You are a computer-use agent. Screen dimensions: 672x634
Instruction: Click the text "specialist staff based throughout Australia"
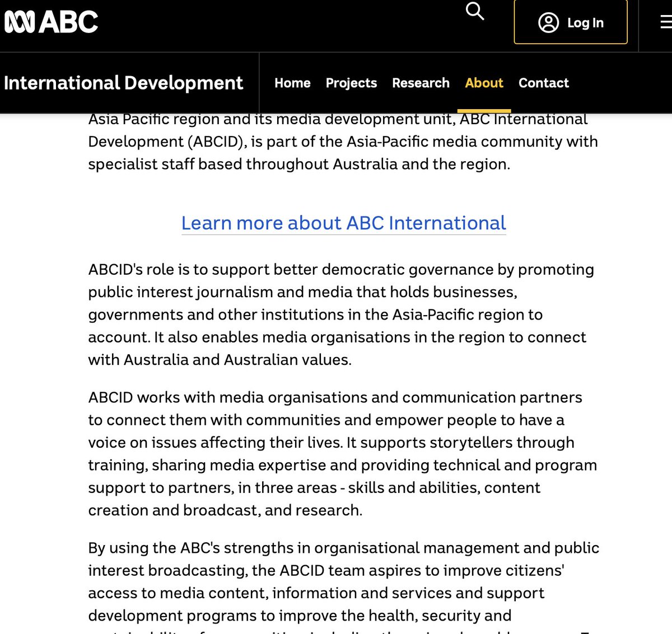tap(243, 164)
